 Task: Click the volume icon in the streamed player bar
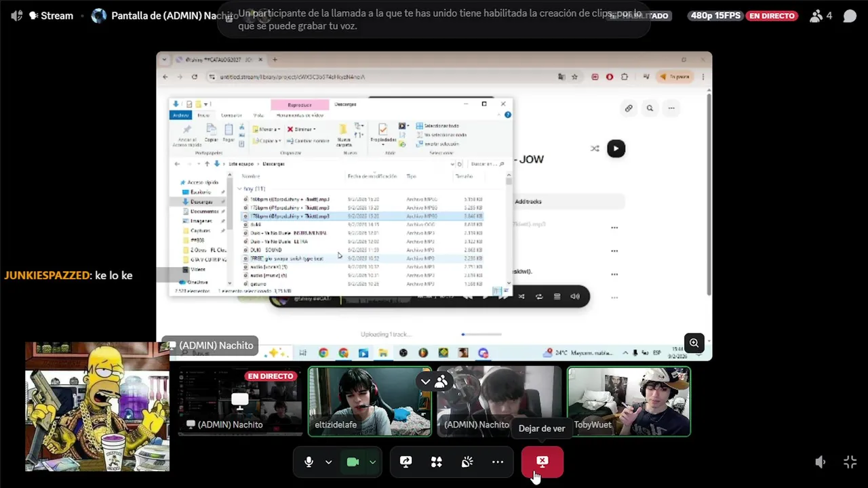pos(575,296)
